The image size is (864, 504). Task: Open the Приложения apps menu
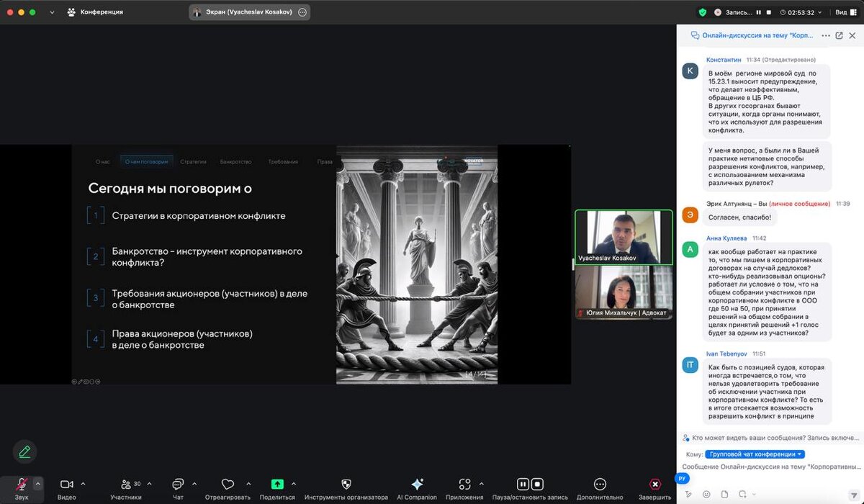click(464, 487)
